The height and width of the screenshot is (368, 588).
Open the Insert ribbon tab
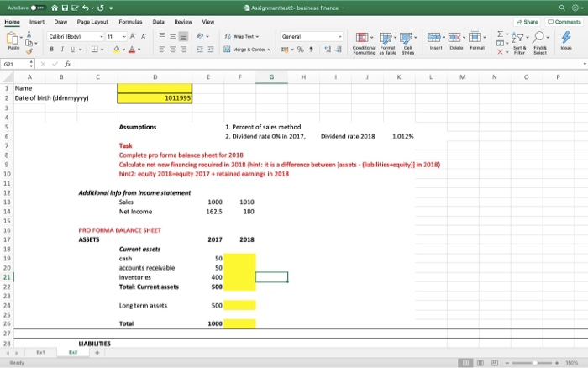pos(37,22)
